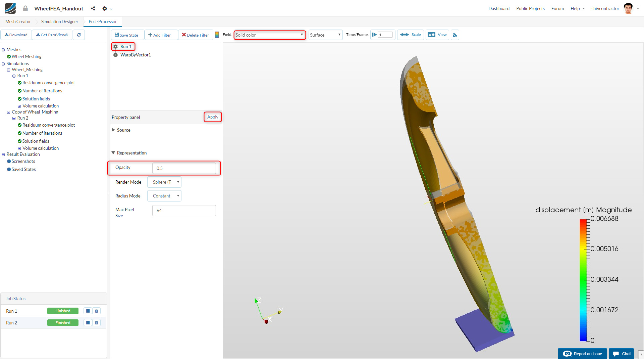Click the Opacity value field
The height and width of the screenshot is (359, 644).
(184, 168)
